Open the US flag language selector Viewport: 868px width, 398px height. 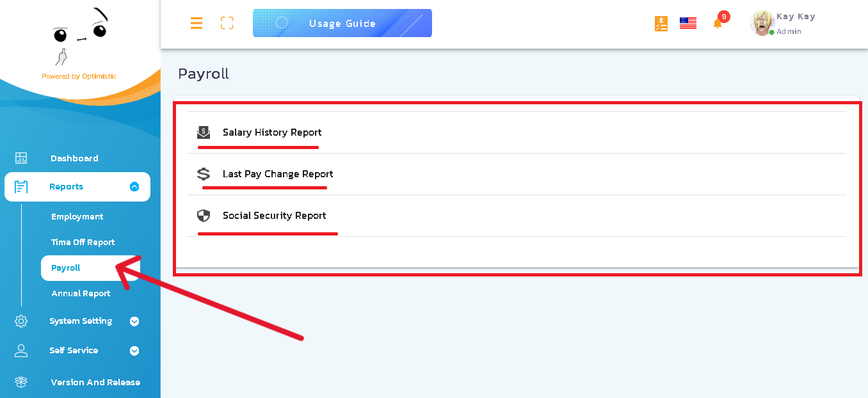pos(688,24)
